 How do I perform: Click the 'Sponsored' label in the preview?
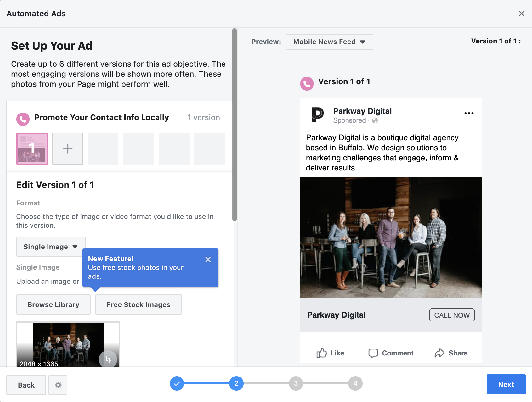(349, 120)
